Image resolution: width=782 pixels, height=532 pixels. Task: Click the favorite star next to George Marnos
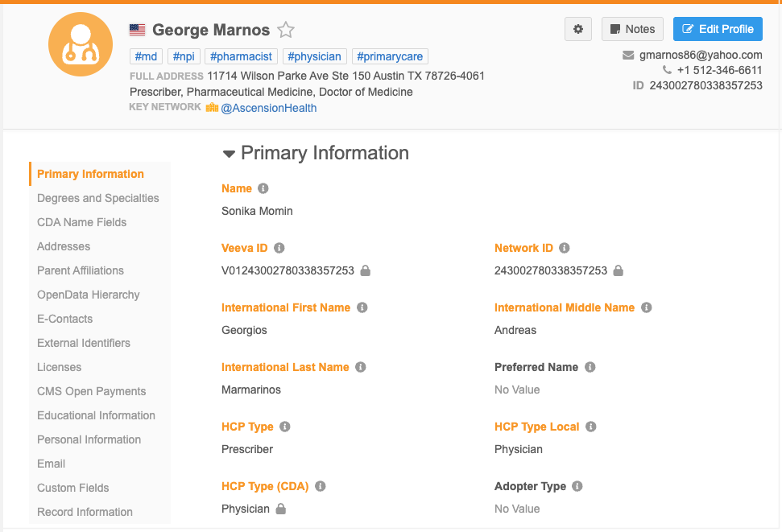(x=286, y=31)
